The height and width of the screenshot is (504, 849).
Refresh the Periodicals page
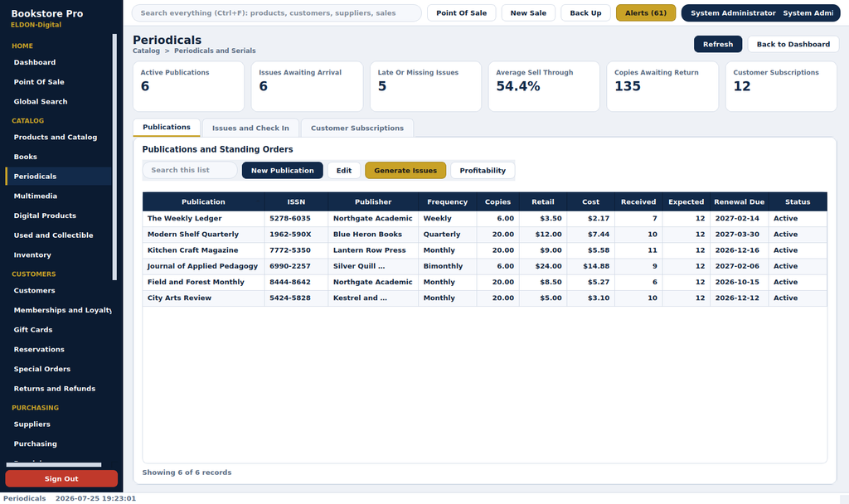tap(718, 45)
